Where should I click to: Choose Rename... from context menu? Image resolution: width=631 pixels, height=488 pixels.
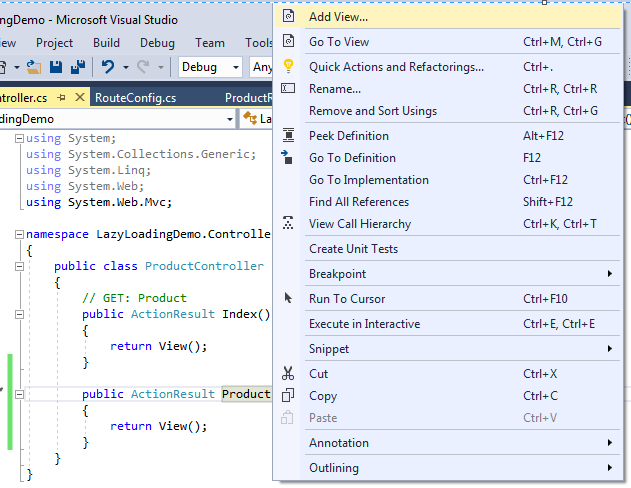point(447,89)
